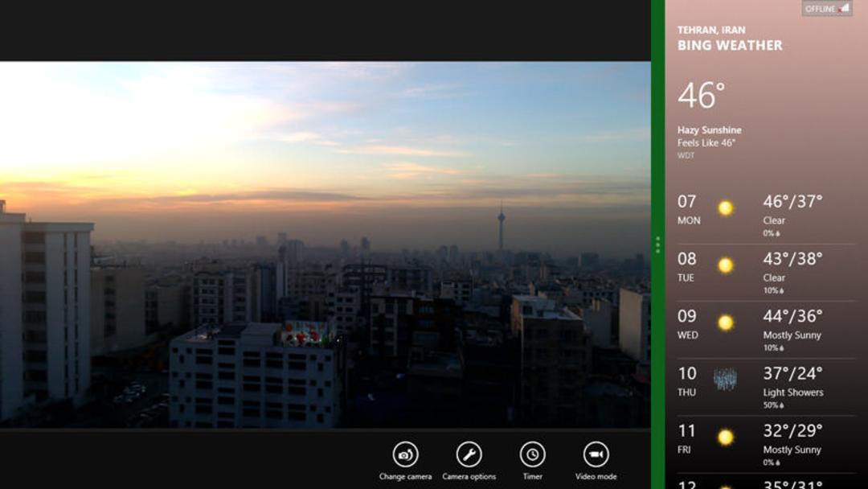Click the camera preview image to capture
Viewport: 868px width, 489px height.
click(325, 244)
